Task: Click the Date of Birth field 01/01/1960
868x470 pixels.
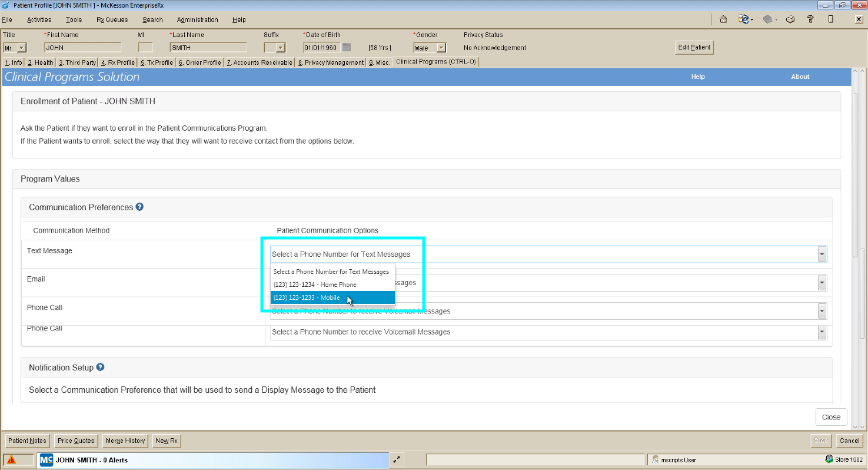Action: click(321, 48)
